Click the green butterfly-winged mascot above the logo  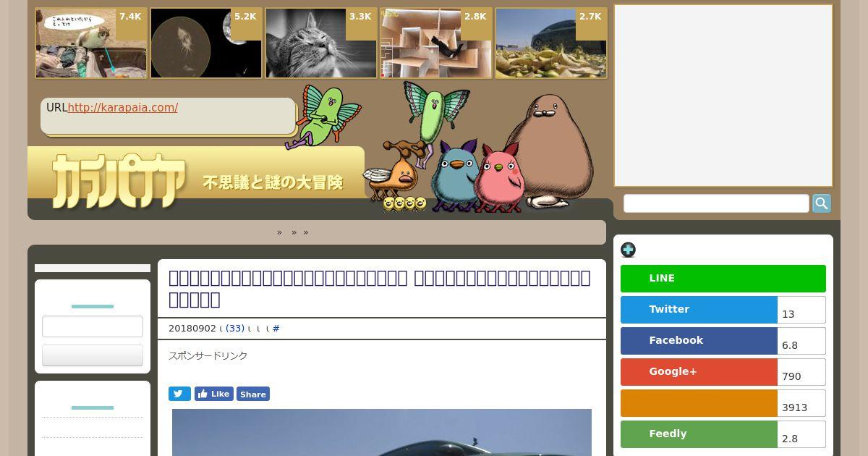[x=323, y=116]
